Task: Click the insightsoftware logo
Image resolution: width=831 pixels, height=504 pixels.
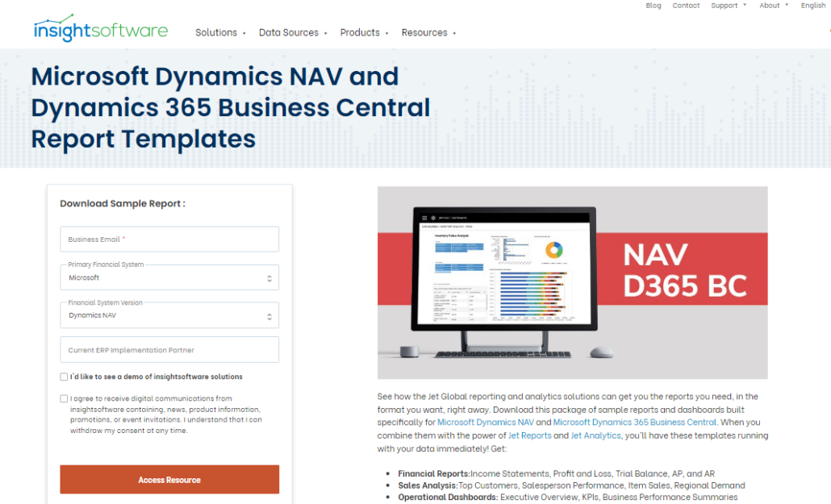Action: [x=101, y=28]
